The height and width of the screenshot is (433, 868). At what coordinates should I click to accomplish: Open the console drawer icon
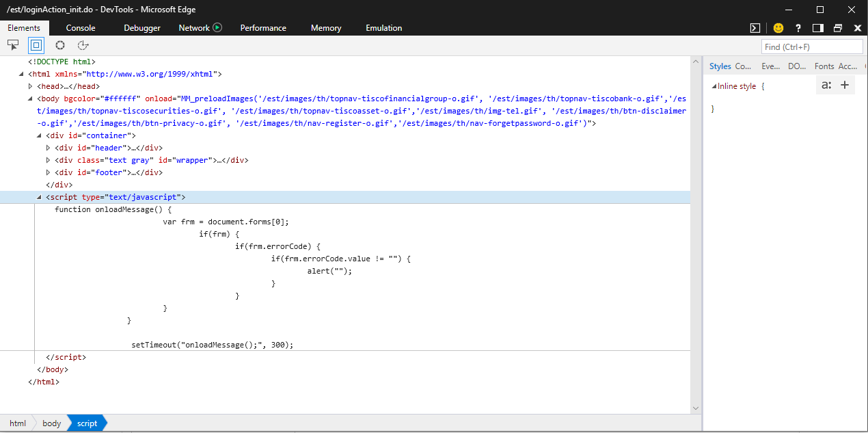coord(755,28)
